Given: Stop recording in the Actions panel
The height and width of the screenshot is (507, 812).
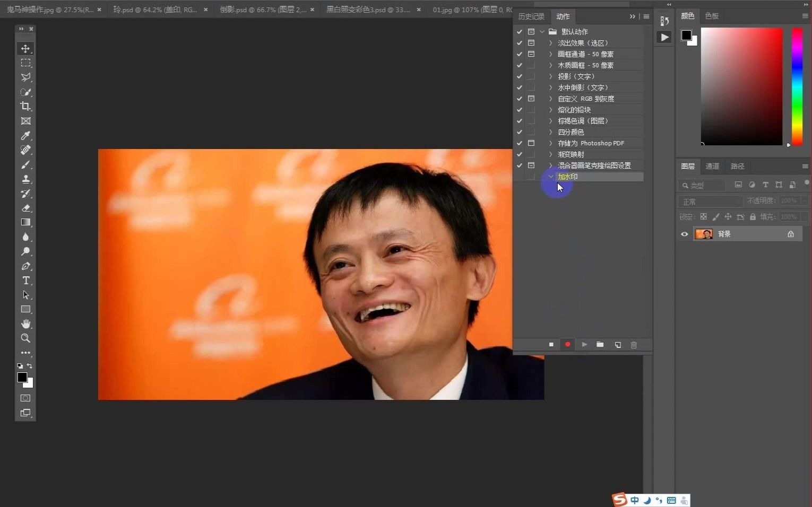Looking at the screenshot, I should [x=551, y=345].
